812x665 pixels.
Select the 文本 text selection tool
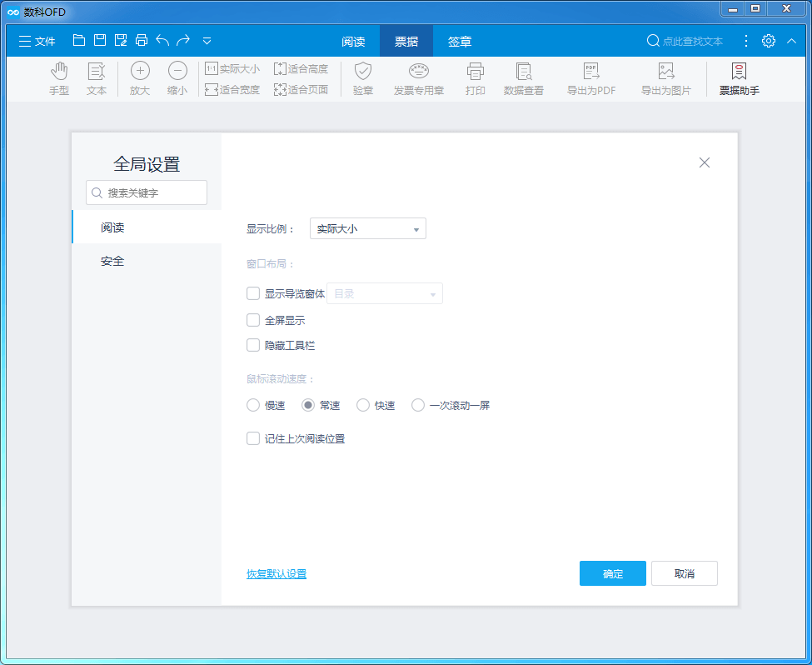(96, 78)
